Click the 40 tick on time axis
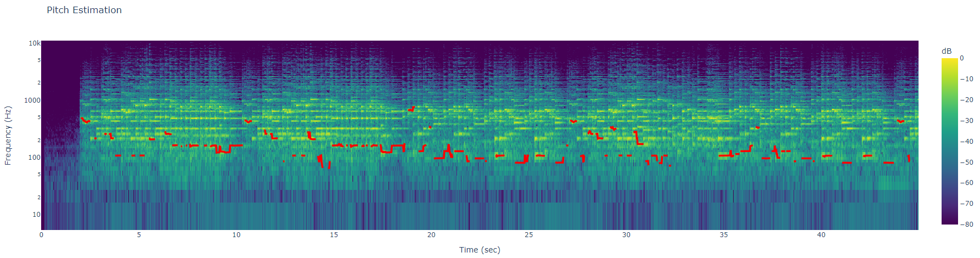This screenshot has height=258, width=980. click(821, 235)
